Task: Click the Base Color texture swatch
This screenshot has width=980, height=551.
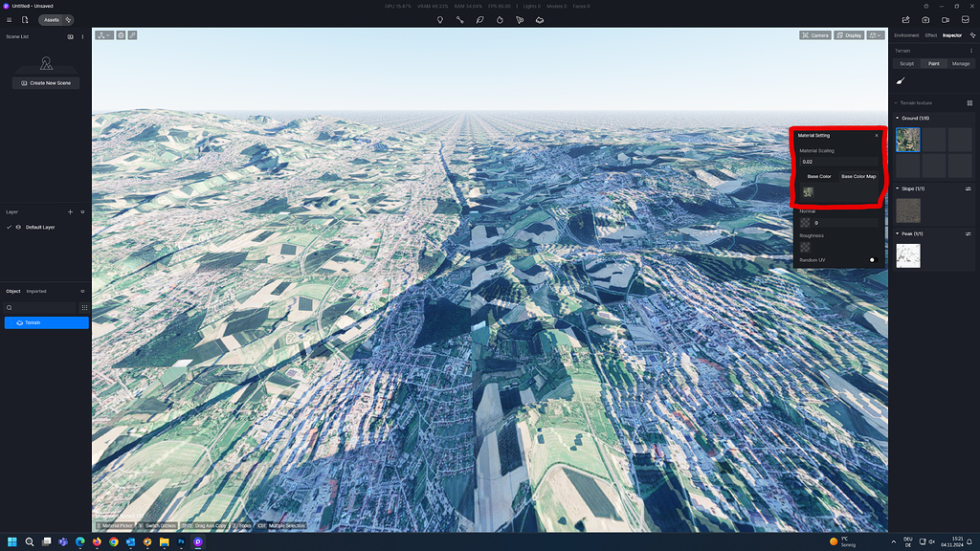Action: (x=807, y=191)
